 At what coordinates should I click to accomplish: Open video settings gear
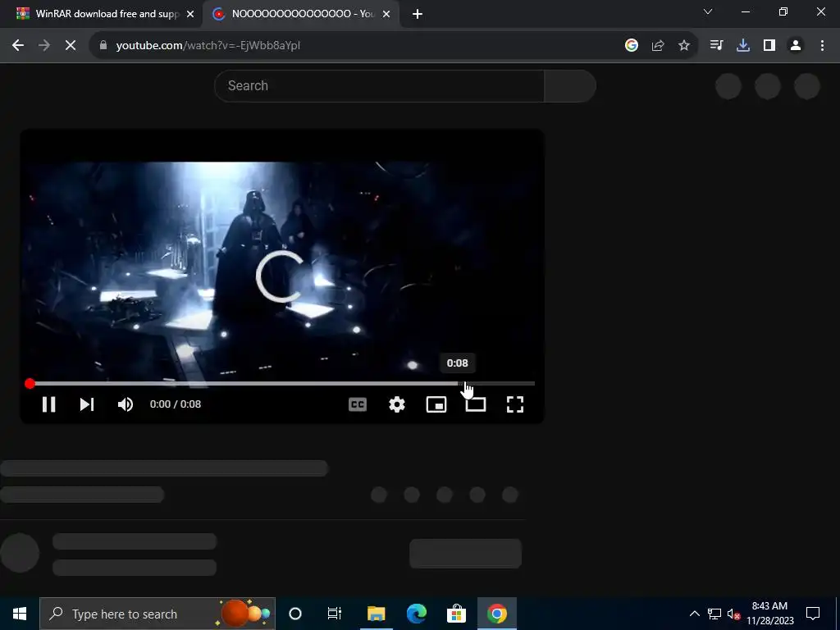397,404
